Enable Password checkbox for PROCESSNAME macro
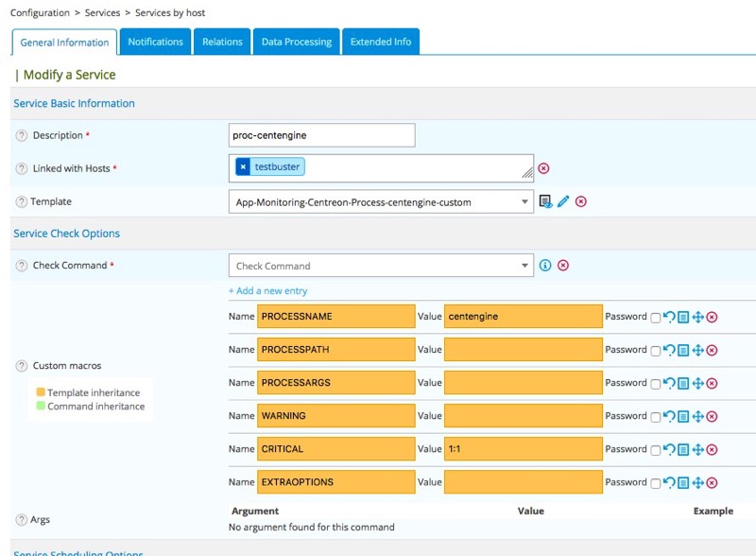The height and width of the screenshot is (556, 756). click(x=656, y=318)
